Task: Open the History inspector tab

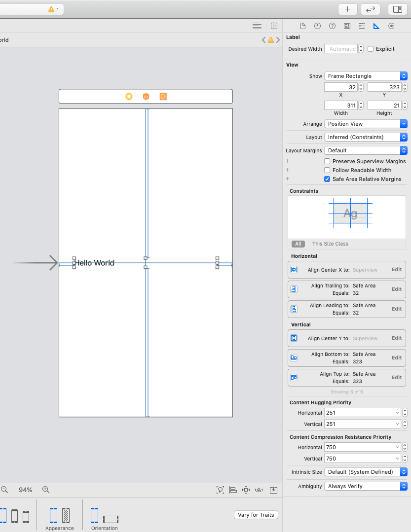Action: (x=317, y=26)
